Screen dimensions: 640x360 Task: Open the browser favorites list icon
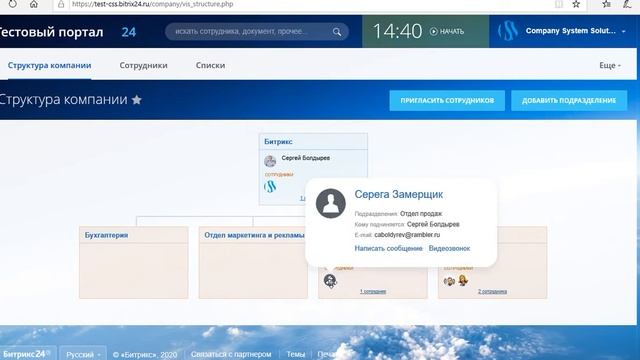pos(607,4)
